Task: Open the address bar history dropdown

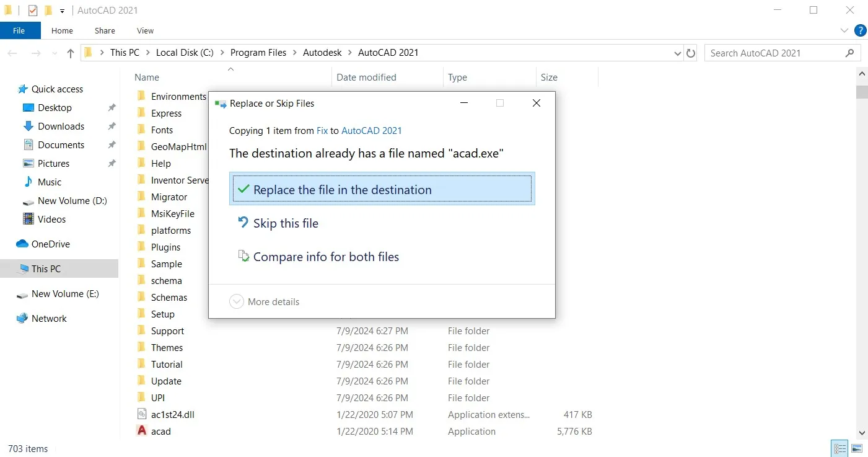Action: (677, 53)
